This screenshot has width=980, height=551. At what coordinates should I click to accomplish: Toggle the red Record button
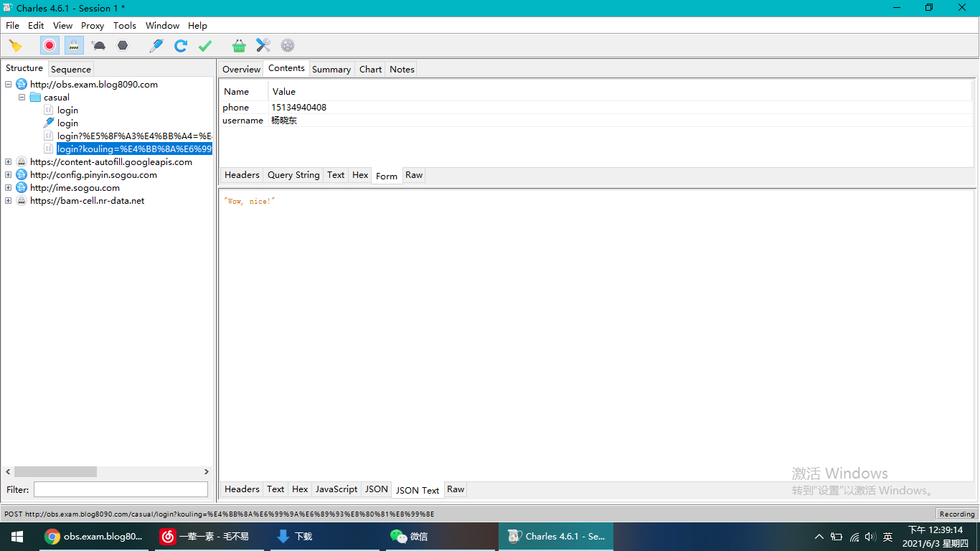tap(50, 46)
